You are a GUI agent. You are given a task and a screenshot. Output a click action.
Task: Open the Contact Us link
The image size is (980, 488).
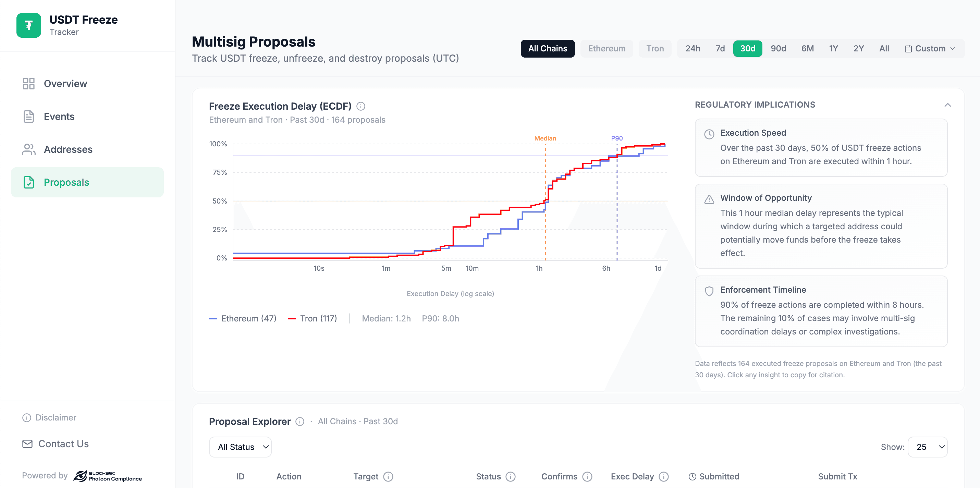(63, 443)
